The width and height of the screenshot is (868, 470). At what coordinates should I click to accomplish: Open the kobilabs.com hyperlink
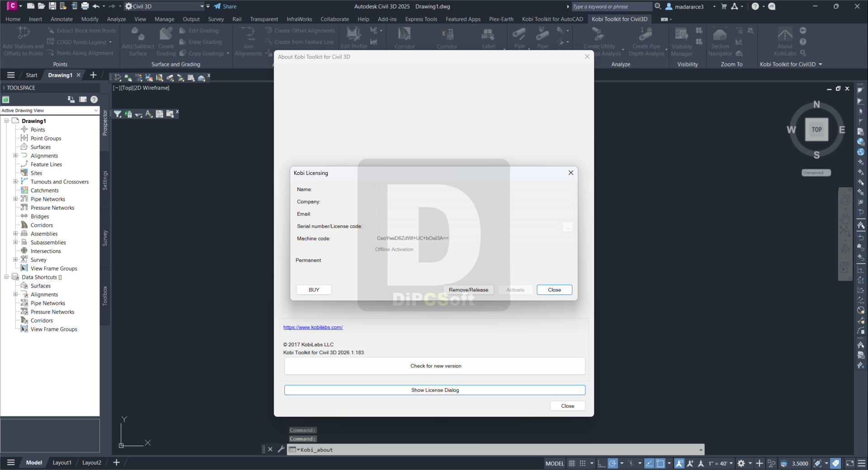pos(313,327)
